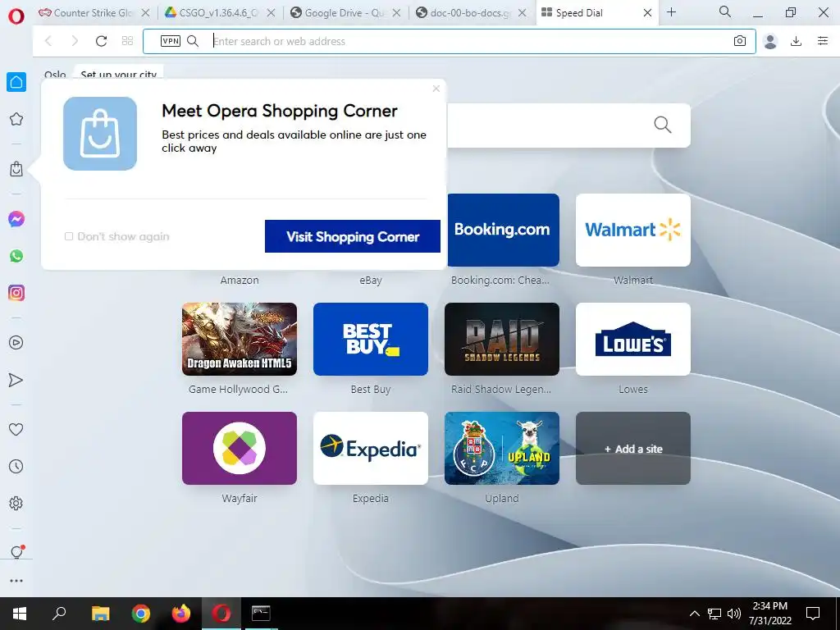
Task: Open the command prompt taskbar icon
Action: (x=261, y=614)
